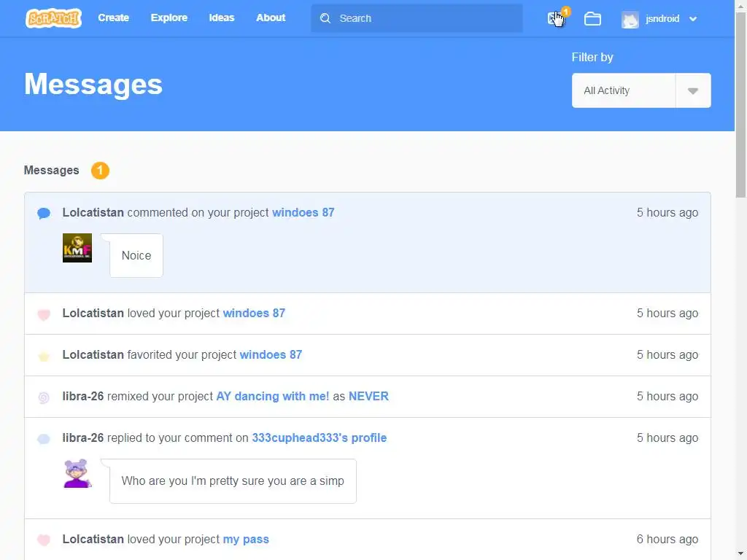
Task: Click the 6 hours ago timestamp
Action: (667, 539)
